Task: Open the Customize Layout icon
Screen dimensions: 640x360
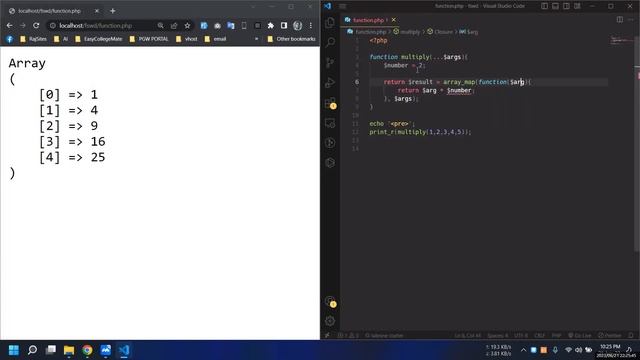Action: 578,6
